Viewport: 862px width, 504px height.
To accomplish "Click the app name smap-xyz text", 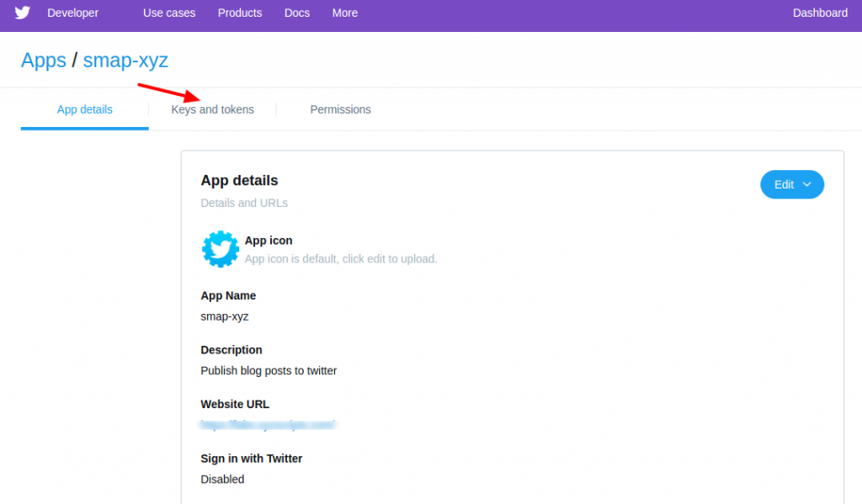I will point(223,316).
